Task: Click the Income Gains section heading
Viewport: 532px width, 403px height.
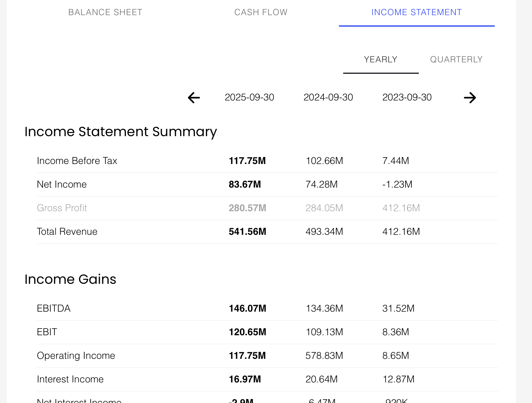Action: tap(71, 279)
